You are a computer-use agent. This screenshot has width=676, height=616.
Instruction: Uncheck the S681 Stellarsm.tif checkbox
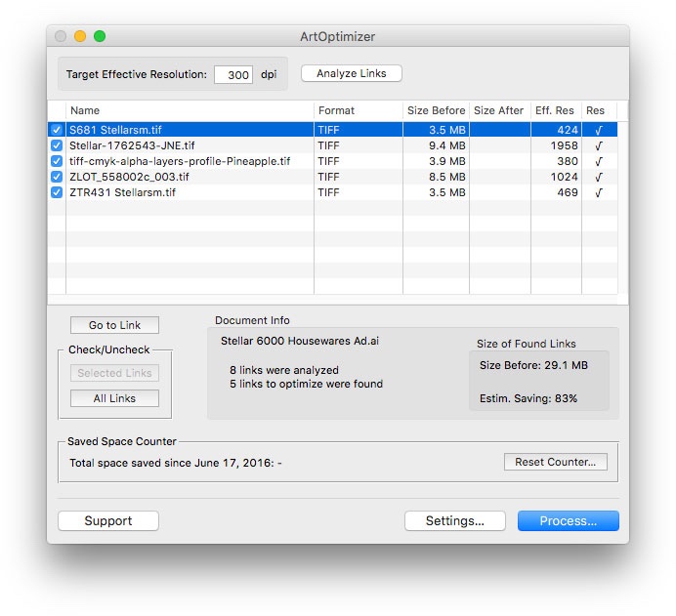(x=57, y=130)
